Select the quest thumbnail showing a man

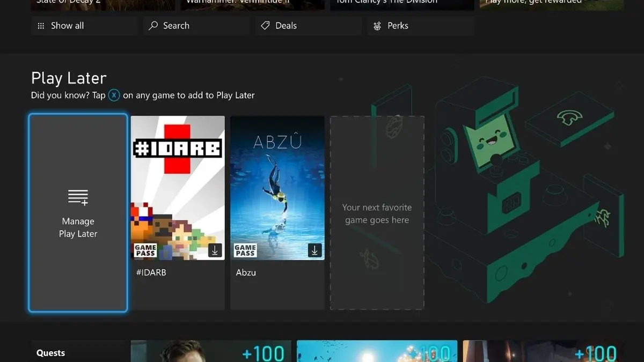(x=211, y=351)
